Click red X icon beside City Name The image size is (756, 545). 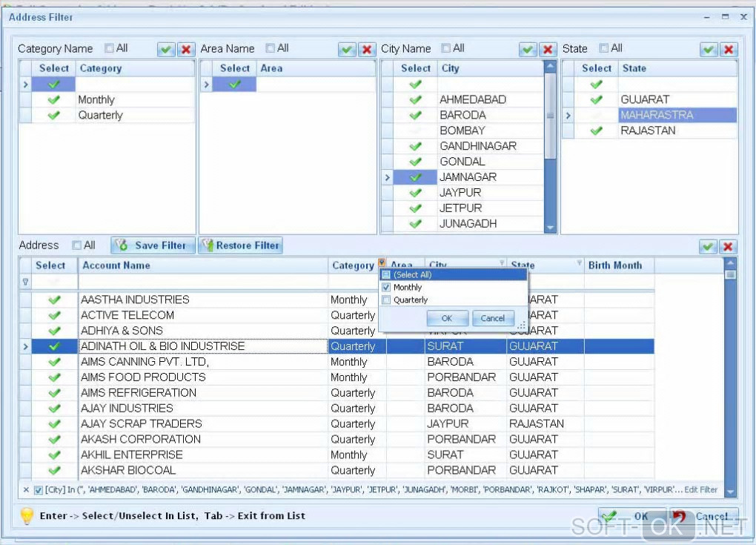(548, 50)
